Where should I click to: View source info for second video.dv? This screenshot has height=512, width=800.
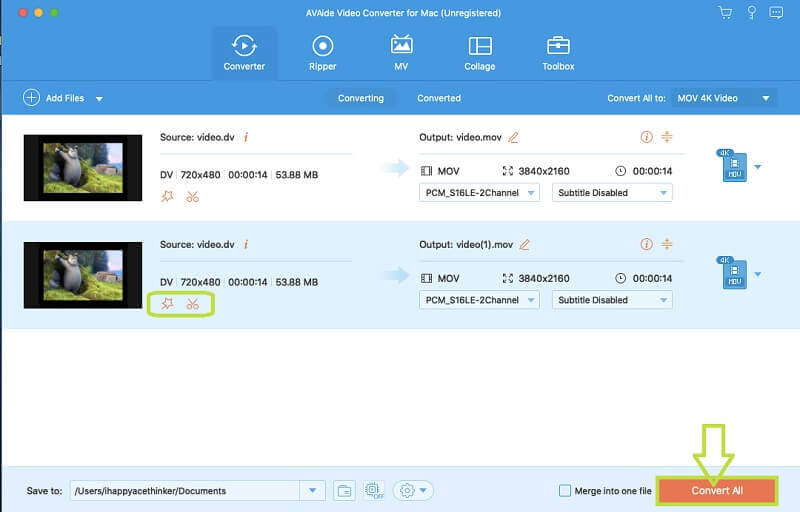coord(246,244)
